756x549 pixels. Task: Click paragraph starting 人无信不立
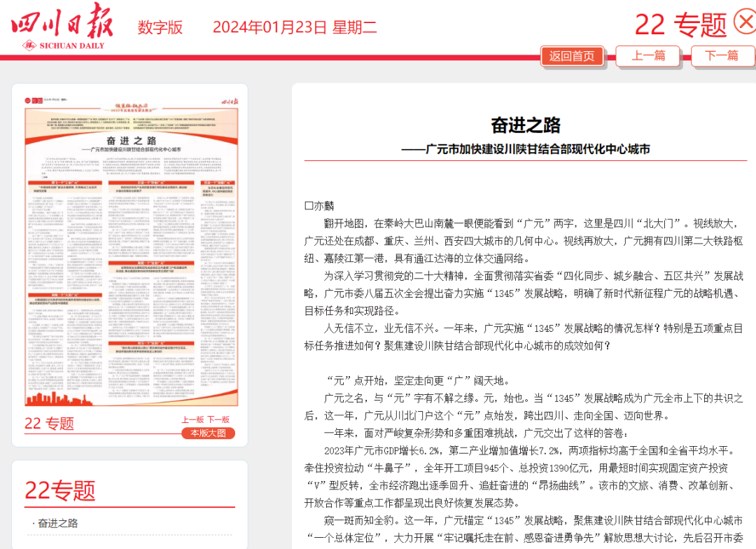click(524, 338)
